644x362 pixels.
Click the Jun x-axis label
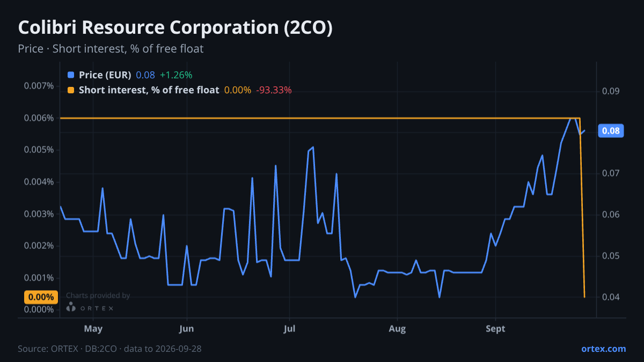coord(186,329)
